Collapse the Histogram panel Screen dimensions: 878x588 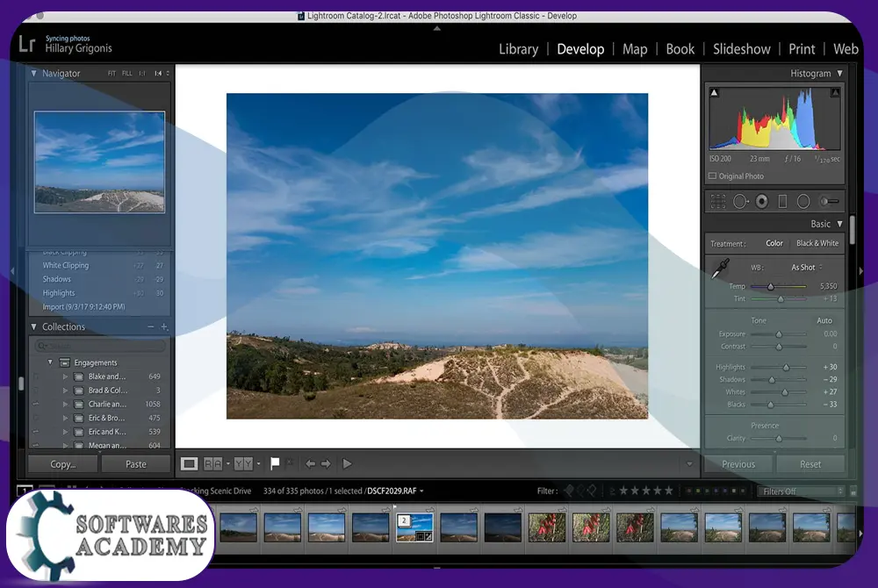click(839, 74)
